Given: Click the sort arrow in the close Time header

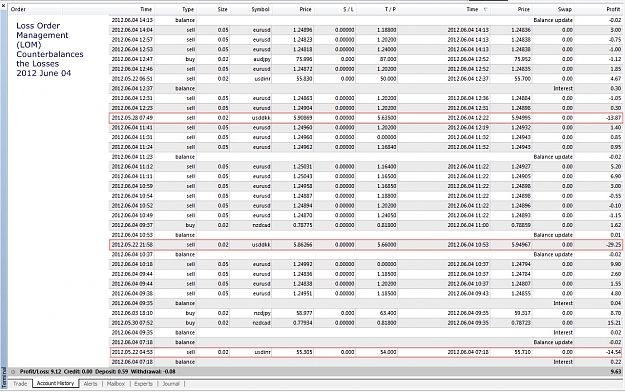Looking at the screenshot, I should (x=485, y=9).
